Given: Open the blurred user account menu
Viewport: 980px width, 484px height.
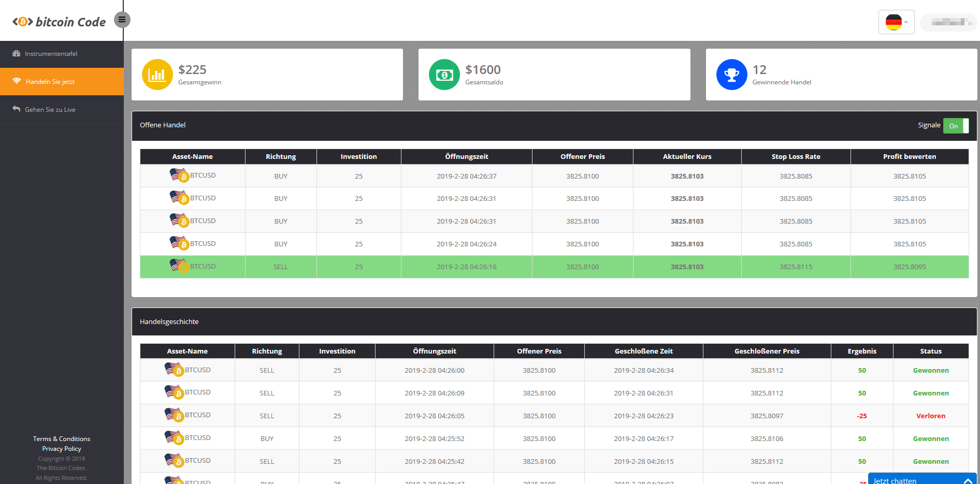Looking at the screenshot, I should click(948, 22).
